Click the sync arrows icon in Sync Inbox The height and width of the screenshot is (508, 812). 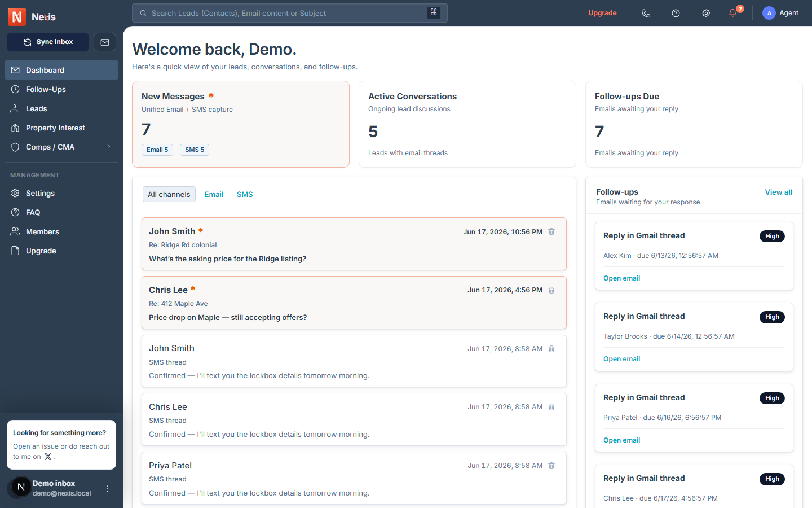pyautogui.click(x=28, y=42)
